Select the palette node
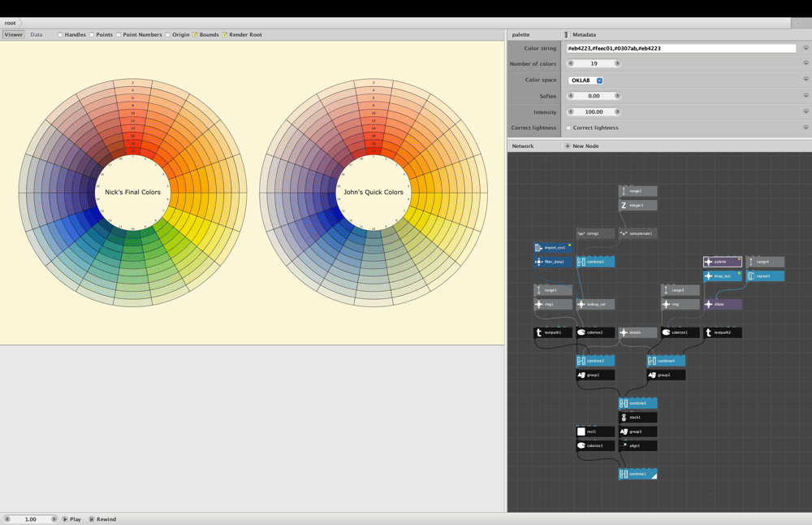Screen dimensions: 812x525 point(723,262)
